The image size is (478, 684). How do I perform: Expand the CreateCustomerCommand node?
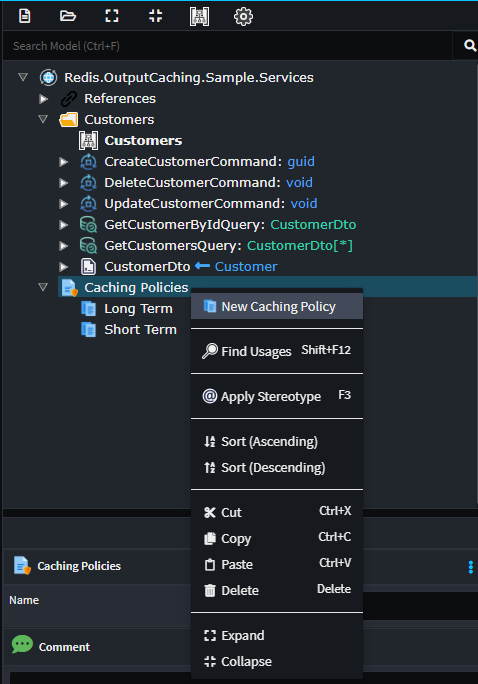pyautogui.click(x=64, y=162)
